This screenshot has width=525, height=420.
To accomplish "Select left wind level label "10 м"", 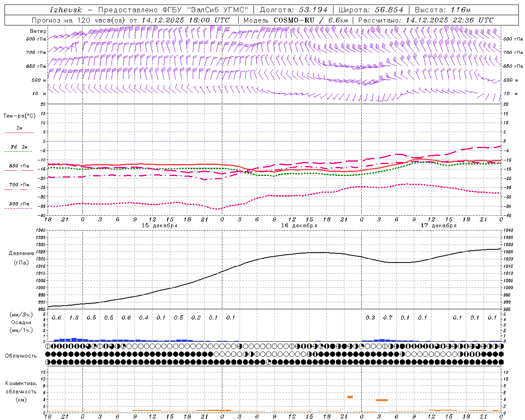I will pos(39,94).
